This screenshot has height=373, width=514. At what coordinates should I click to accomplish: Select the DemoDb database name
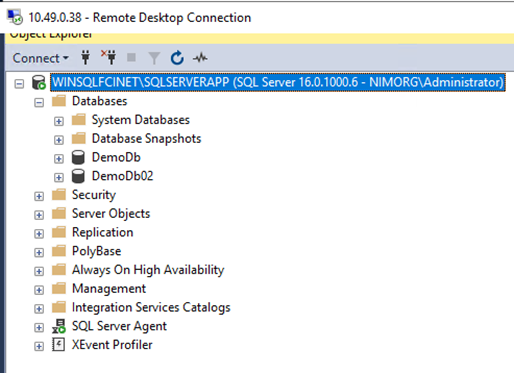[x=116, y=157]
